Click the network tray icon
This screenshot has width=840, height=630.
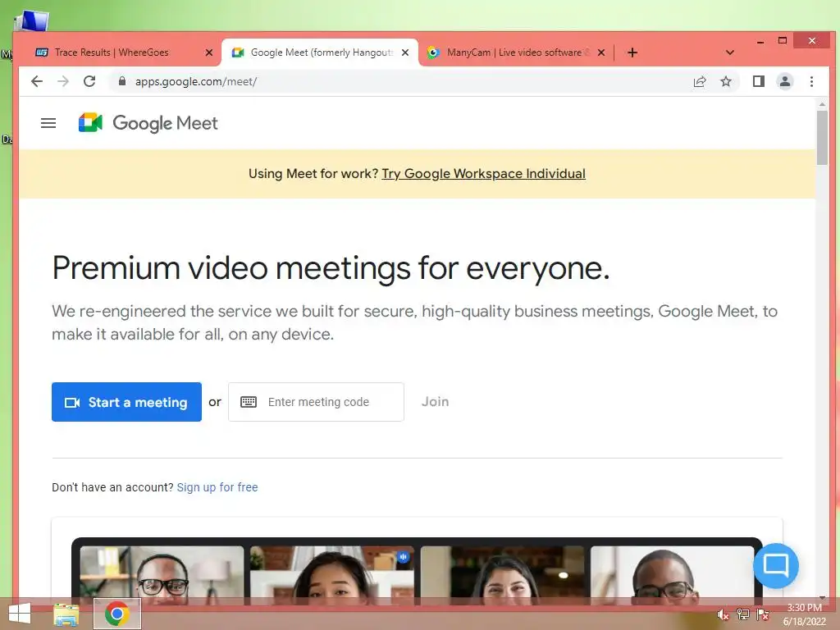point(742,614)
